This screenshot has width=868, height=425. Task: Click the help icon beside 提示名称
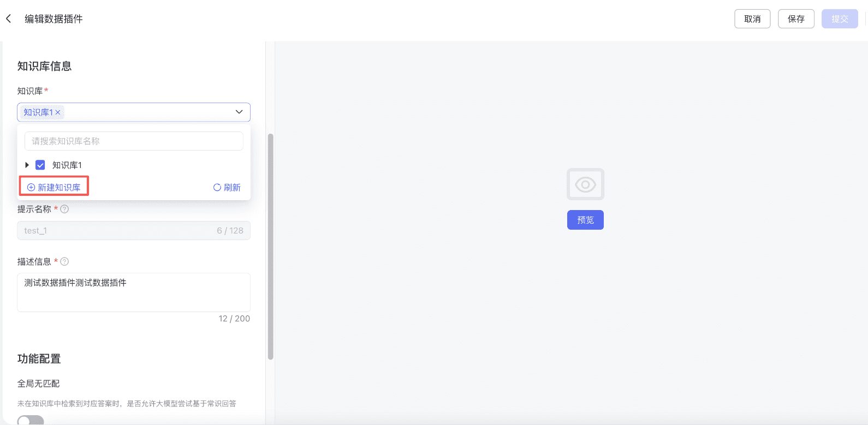point(64,209)
